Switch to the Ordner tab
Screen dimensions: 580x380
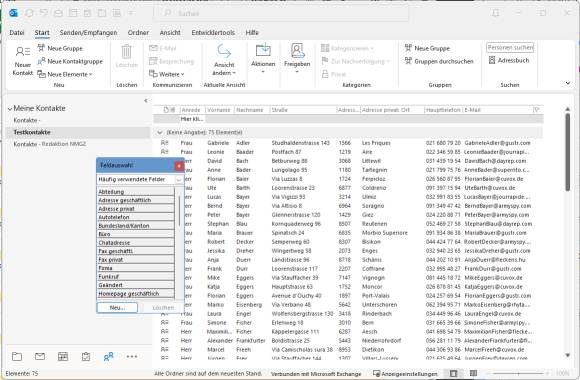pos(138,33)
